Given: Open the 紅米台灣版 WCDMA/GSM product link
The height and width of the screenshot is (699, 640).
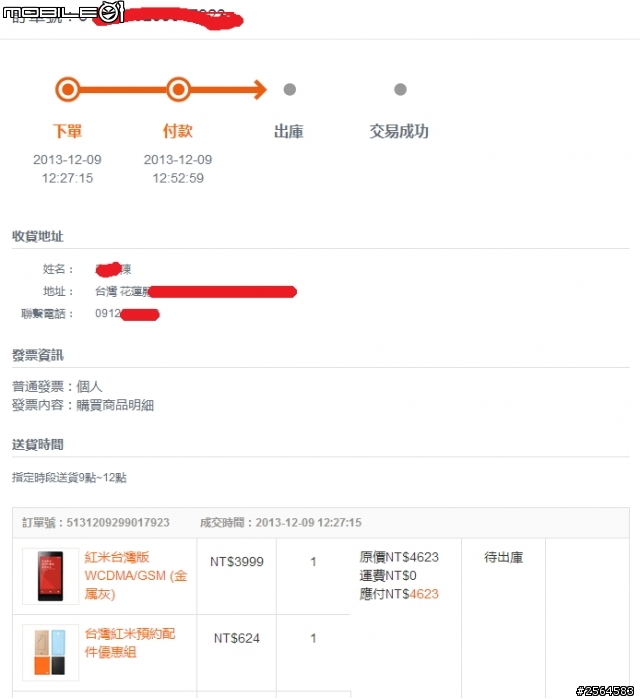Looking at the screenshot, I should pos(135,576).
